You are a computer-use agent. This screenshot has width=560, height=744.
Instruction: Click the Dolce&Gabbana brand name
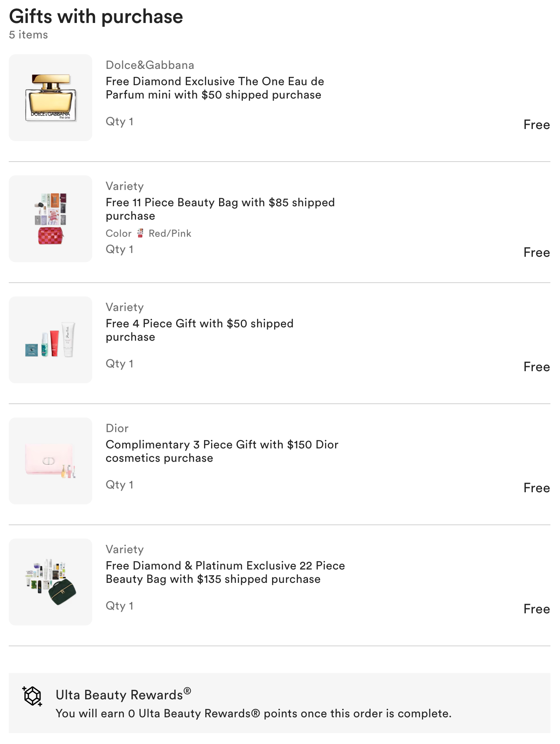coord(150,65)
